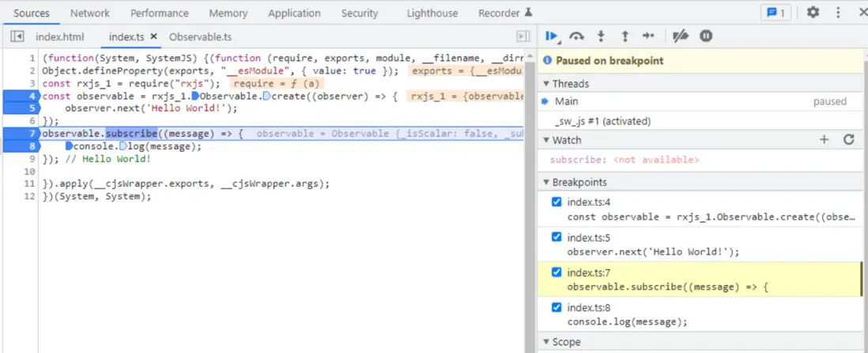This screenshot has height=353, width=868.
Task: Click line number 4 breakpoint marker
Action: 21,97
